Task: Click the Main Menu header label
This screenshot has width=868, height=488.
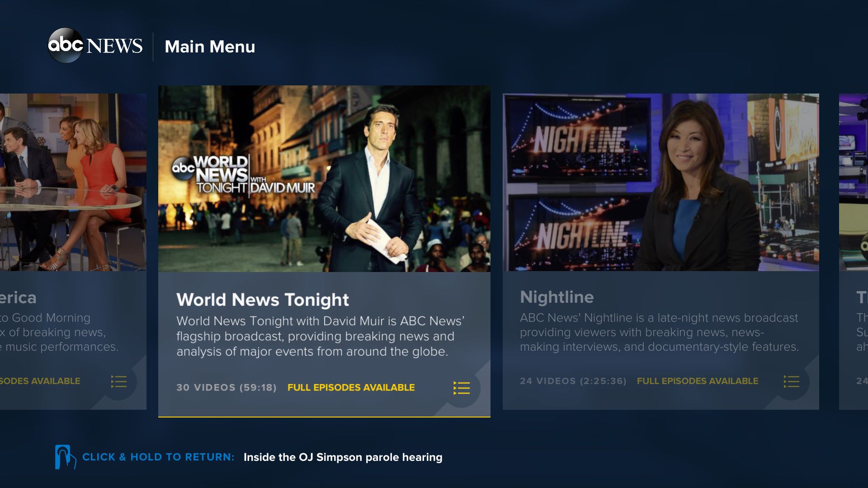Action: pyautogui.click(x=210, y=46)
